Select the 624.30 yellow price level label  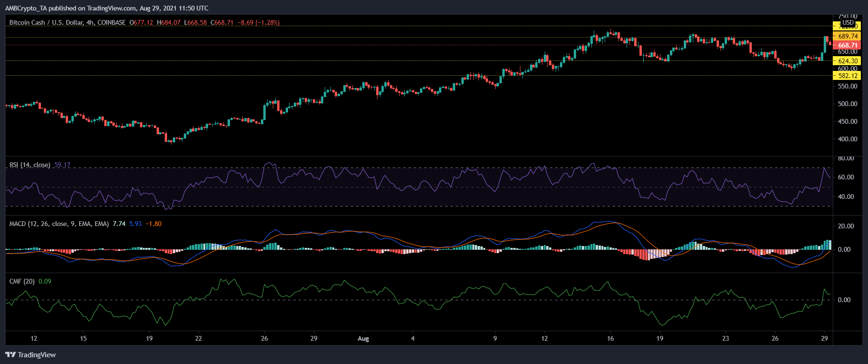point(848,61)
